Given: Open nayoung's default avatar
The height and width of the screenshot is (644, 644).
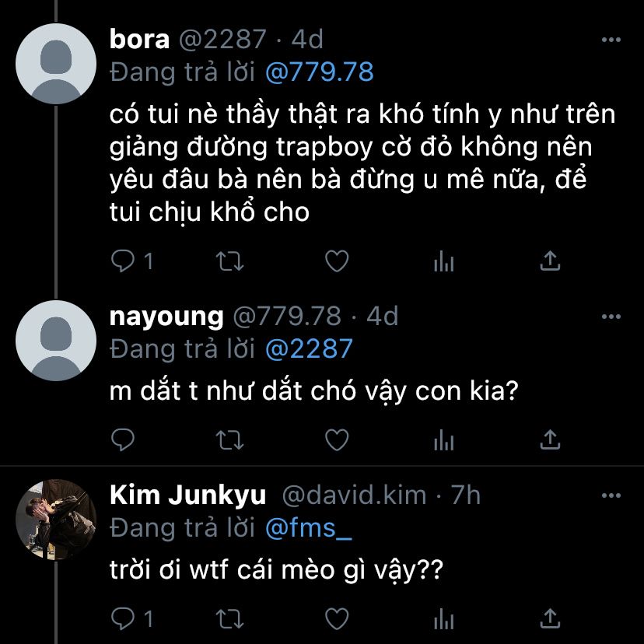Looking at the screenshot, I should (56, 339).
